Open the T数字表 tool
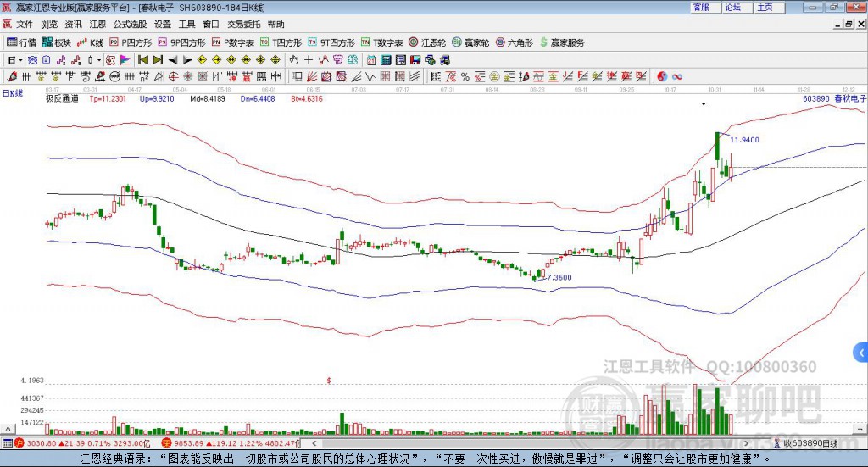 click(x=382, y=42)
